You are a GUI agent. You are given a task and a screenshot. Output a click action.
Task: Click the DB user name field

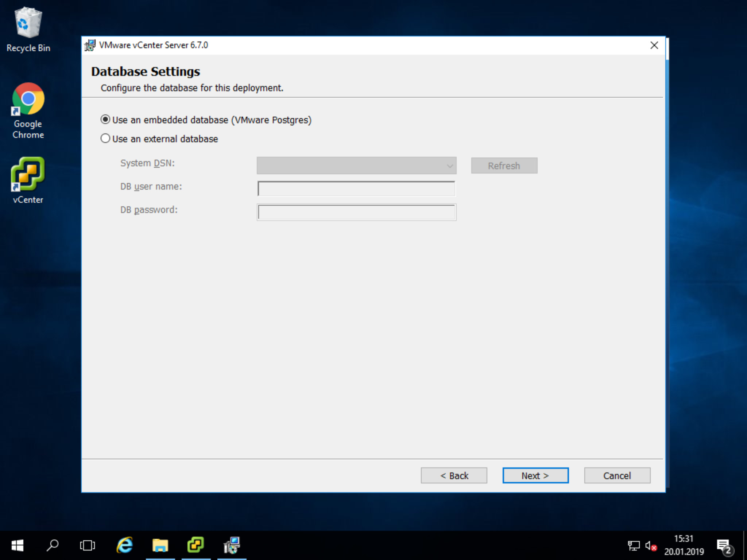tap(356, 189)
